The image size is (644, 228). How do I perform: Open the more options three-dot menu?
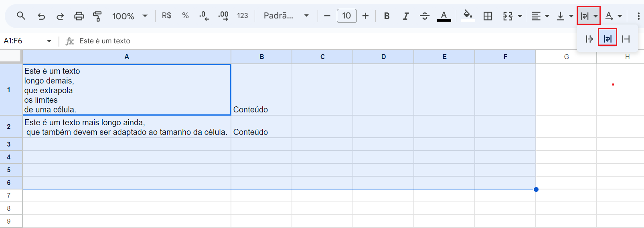click(638, 16)
